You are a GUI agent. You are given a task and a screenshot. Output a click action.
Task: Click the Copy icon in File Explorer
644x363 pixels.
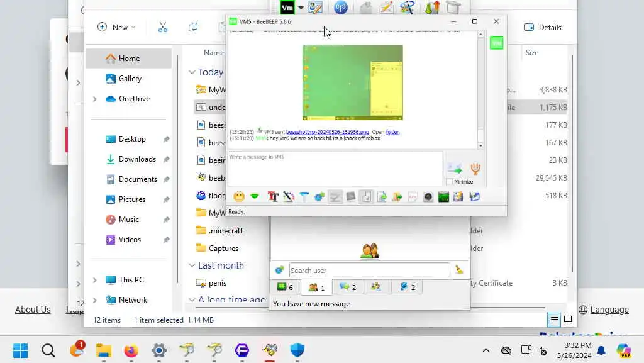tap(192, 27)
